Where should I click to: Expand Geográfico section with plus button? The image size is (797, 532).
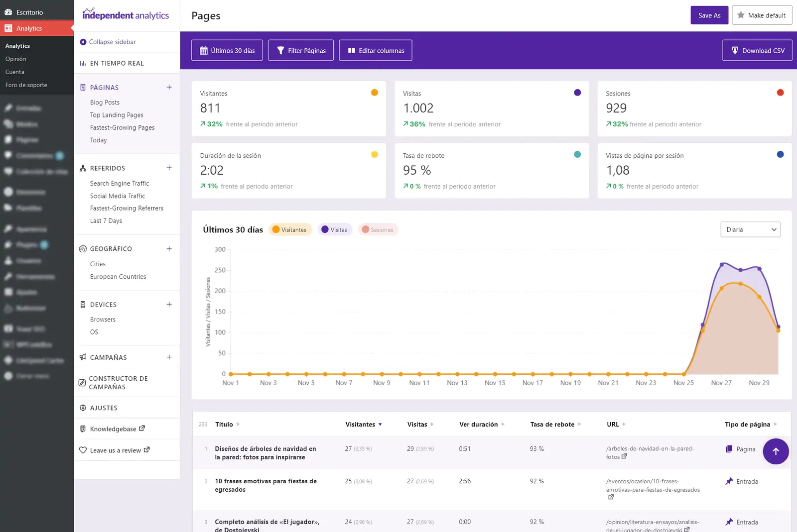coord(169,249)
